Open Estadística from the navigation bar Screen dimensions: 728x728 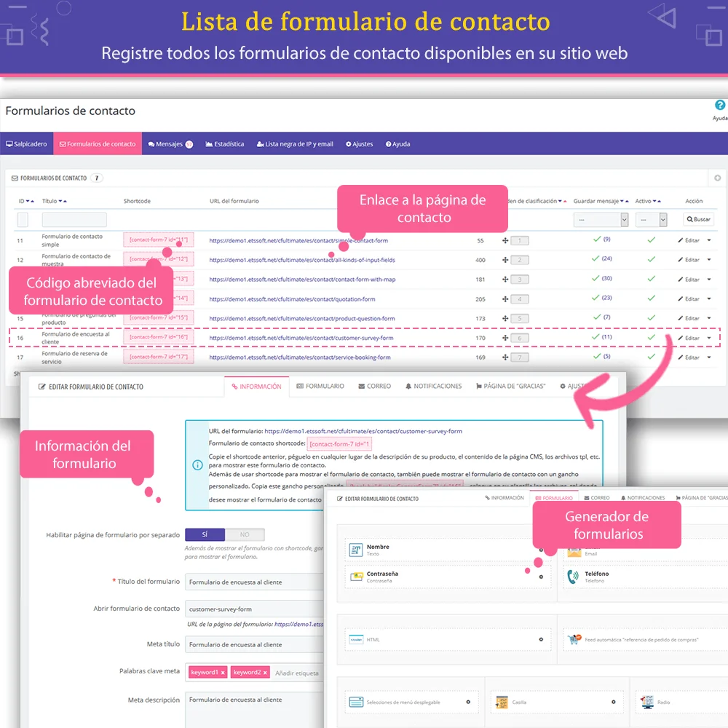pyautogui.click(x=225, y=143)
